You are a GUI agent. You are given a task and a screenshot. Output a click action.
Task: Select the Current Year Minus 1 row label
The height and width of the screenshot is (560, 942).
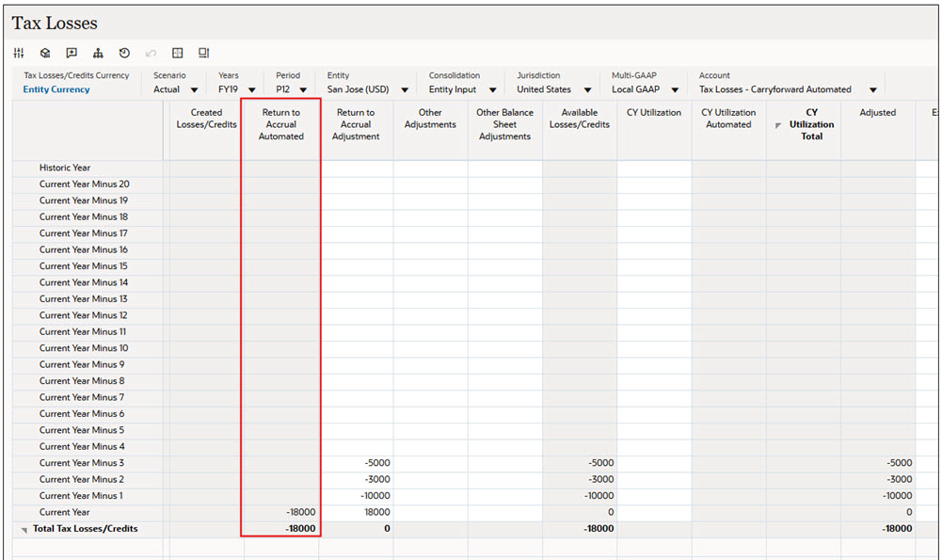click(x=81, y=496)
